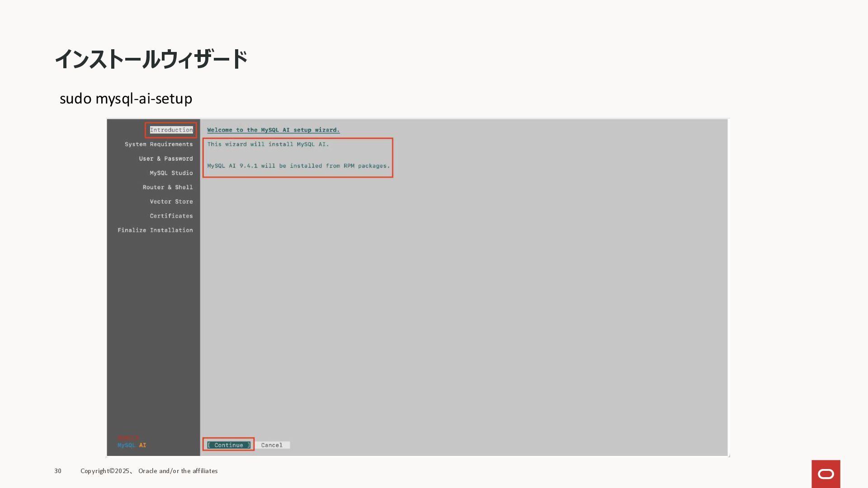
Task: Click the slide number 30
Action: tap(58, 471)
